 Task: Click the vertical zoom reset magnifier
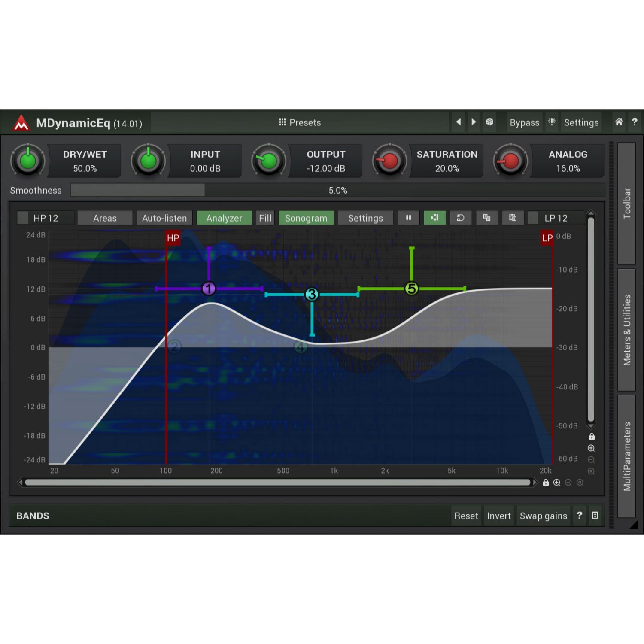[x=591, y=471]
